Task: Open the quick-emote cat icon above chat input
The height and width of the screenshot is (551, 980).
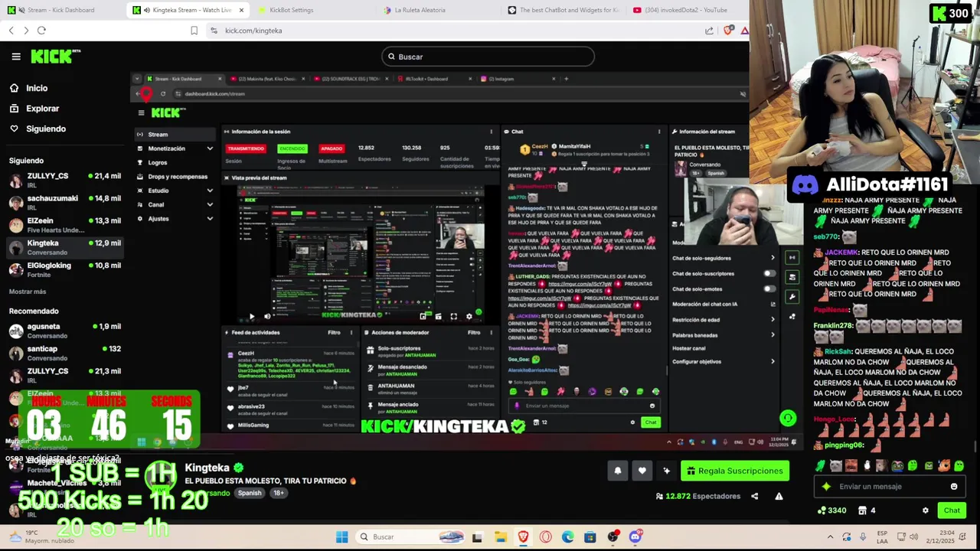Action: pyautogui.click(x=836, y=465)
